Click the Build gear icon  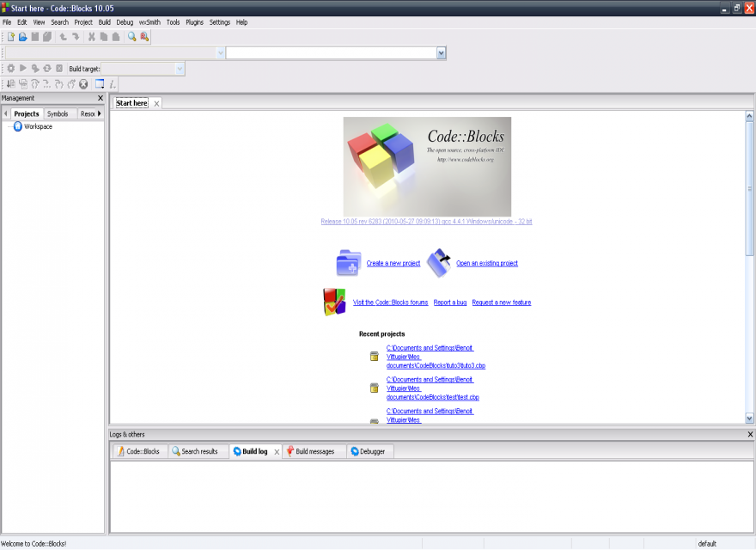tap(10, 68)
